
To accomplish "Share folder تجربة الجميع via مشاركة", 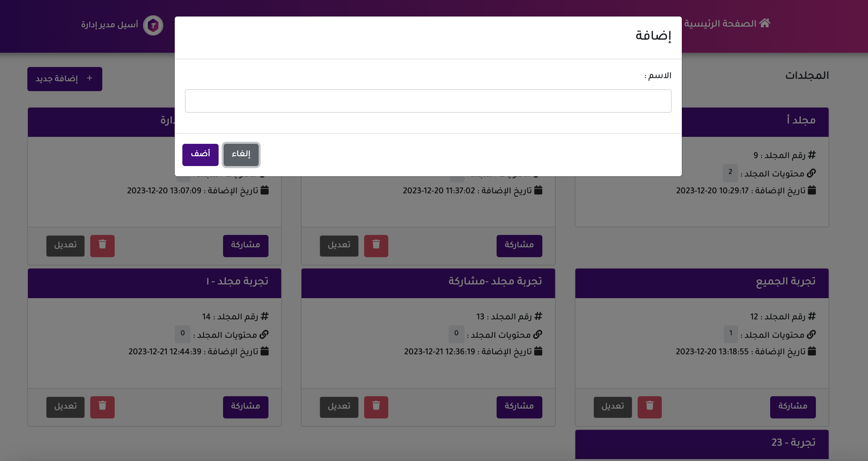I will tap(792, 407).
